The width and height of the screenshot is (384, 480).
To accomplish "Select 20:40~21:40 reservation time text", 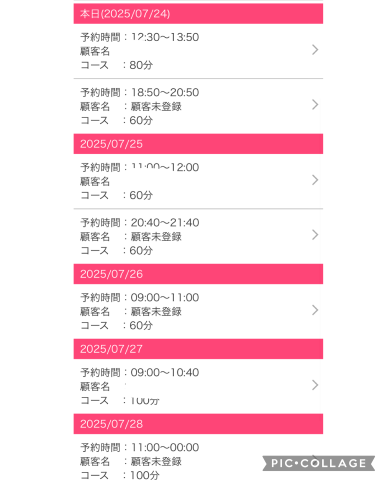I will pos(165,223).
